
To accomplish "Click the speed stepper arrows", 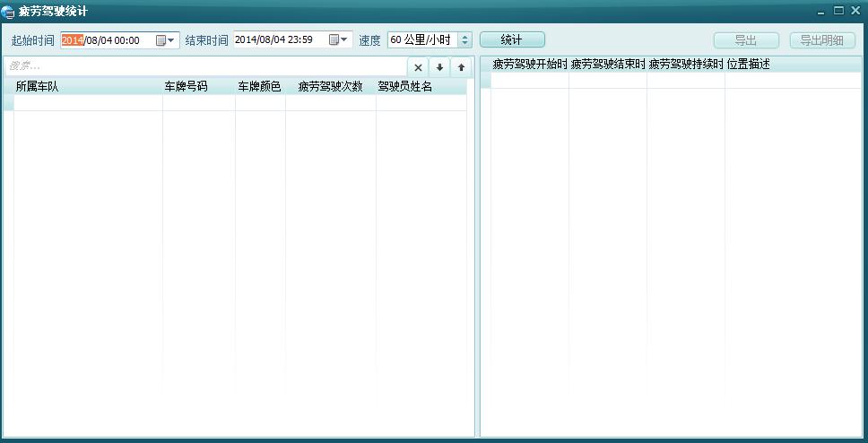I will point(464,40).
